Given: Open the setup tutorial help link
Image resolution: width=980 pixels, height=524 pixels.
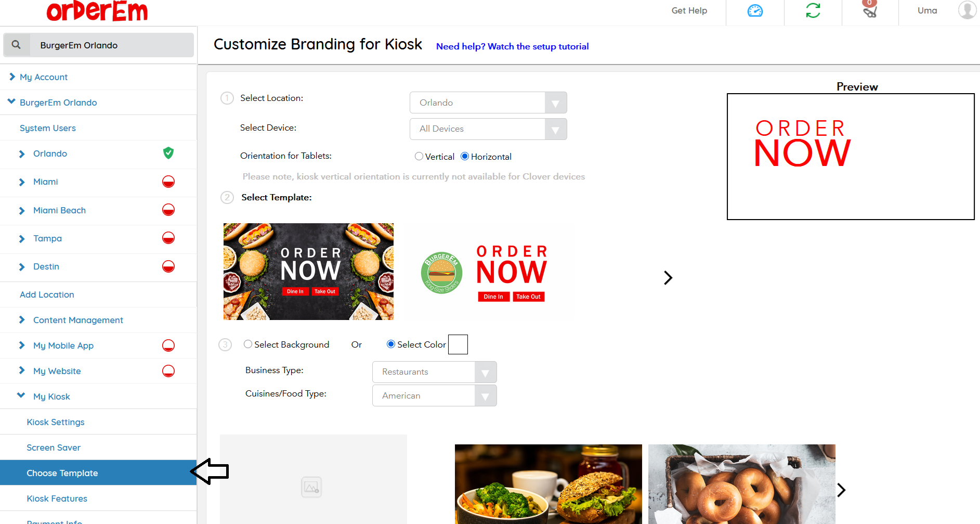Looking at the screenshot, I should click(x=512, y=46).
